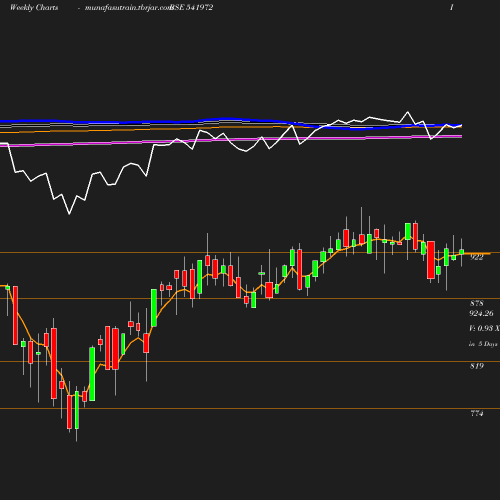This screenshot has width=500, height=500.
Task: Click the 878 price level label
Action: (x=477, y=303)
